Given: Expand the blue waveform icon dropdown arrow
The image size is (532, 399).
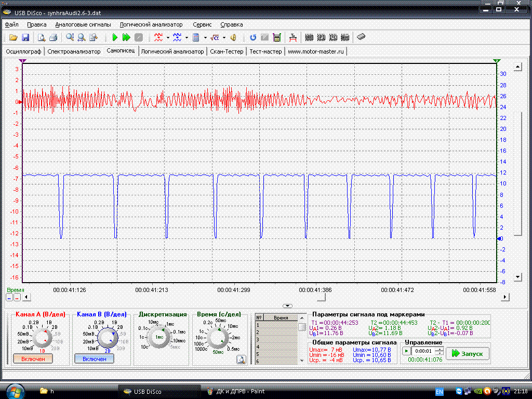Looking at the screenshot, I should tap(187, 37).
